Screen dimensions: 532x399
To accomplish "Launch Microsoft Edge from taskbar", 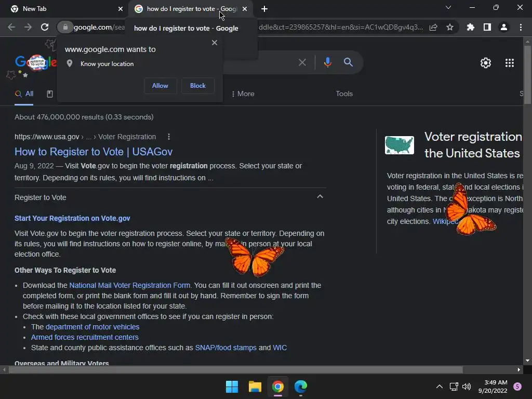I will click(301, 387).
